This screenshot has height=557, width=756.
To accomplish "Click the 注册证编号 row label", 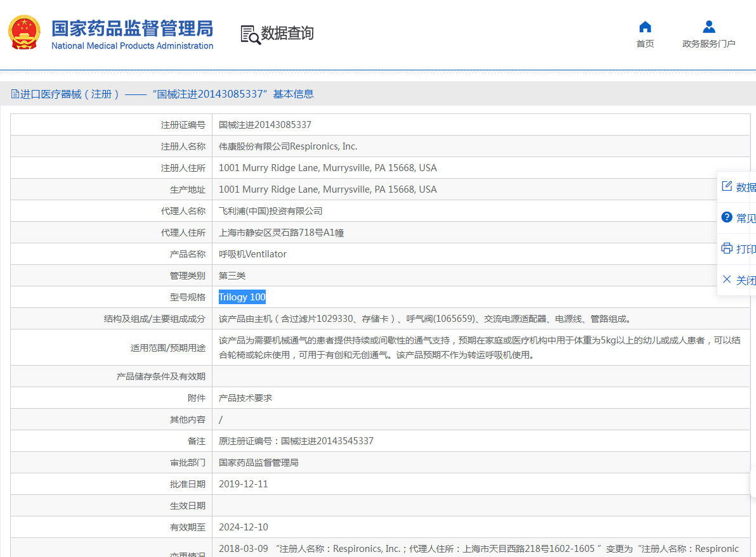I will pyautogui.click(x=183, y=125).
